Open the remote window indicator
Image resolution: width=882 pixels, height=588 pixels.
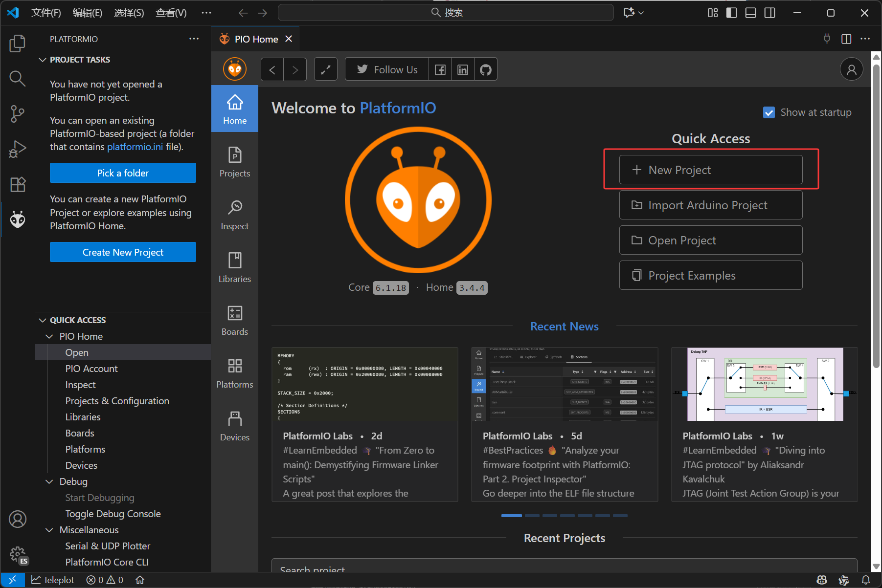point(13,580)
